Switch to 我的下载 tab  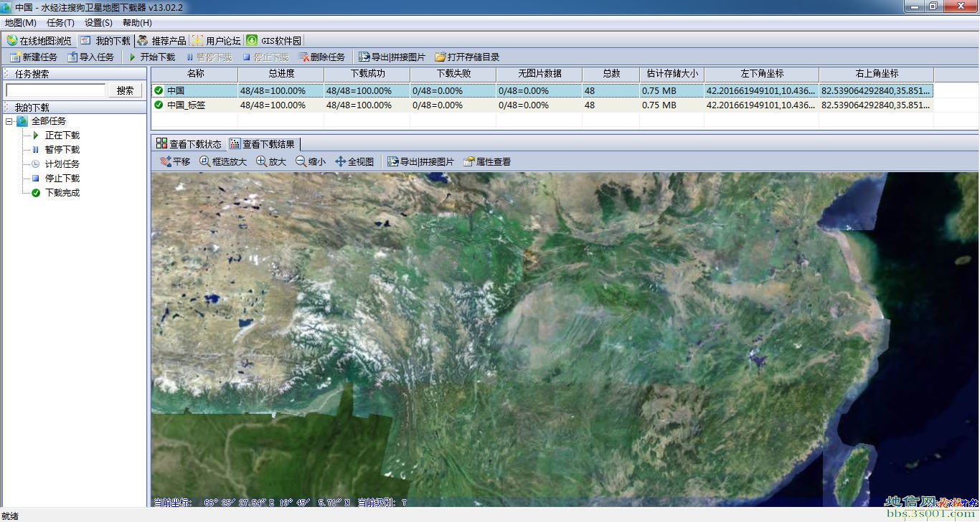pyautogui.click(x=105, y=41)
